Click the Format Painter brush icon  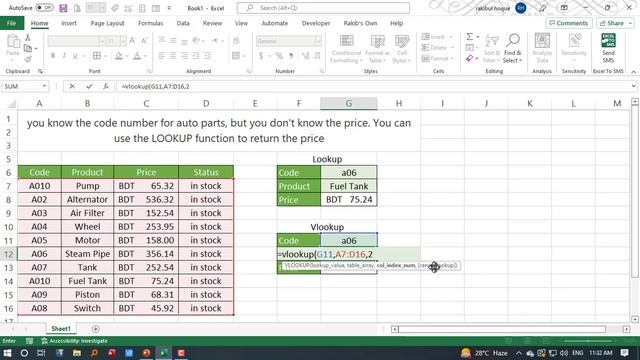28,59
